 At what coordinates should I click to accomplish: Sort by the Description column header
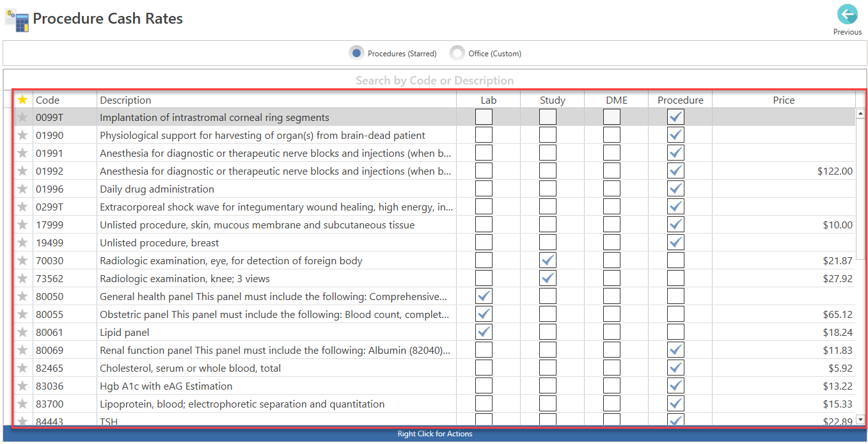(x=276, y=100)
